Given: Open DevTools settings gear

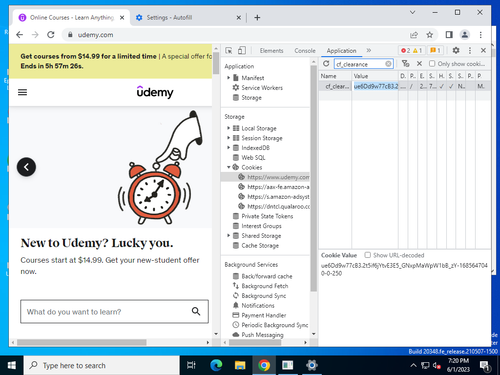Looking at the screenshot, I should 456,50.
